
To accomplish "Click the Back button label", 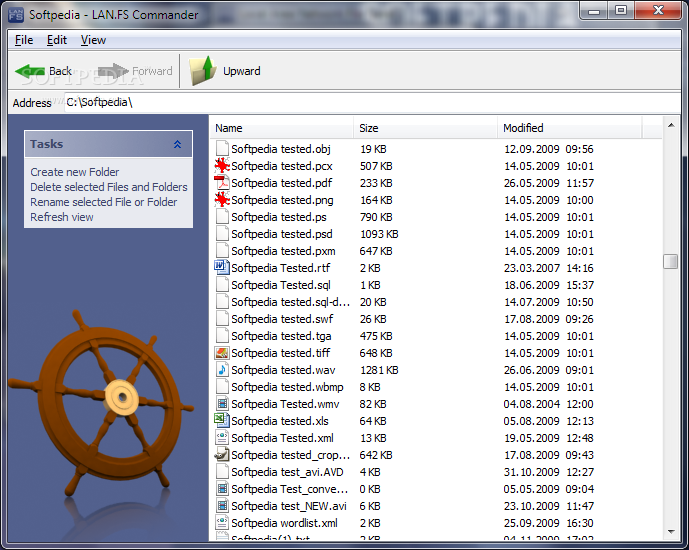I will click(x=60, y=71).
